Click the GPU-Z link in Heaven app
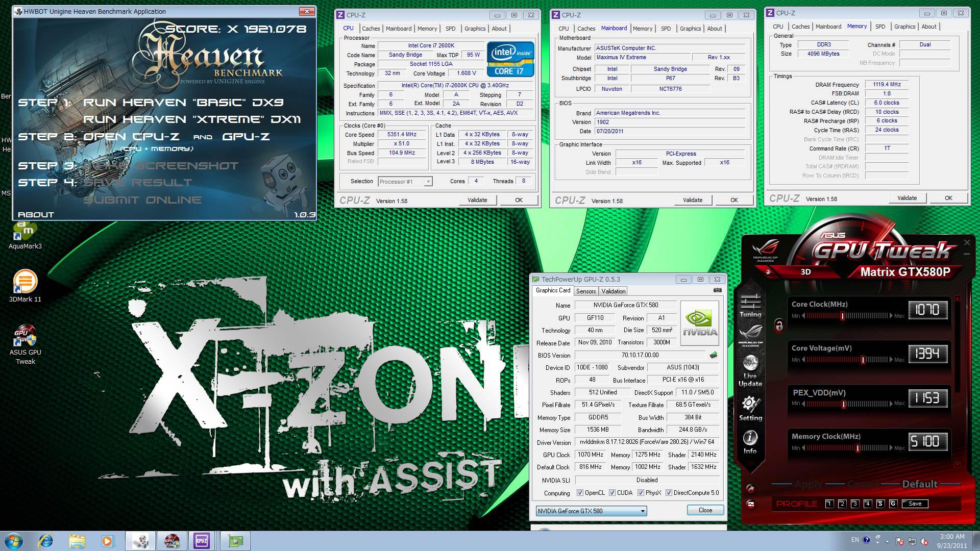The image size is (980, 551). point(246,136)
